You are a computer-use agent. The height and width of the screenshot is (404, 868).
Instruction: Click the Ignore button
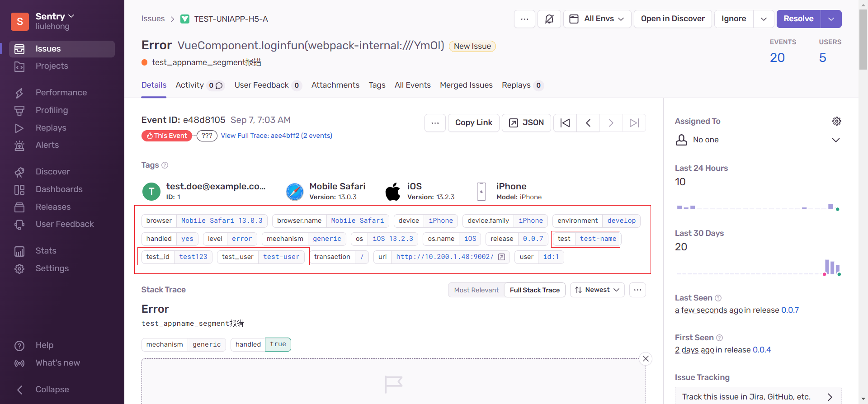pos(734,19)
